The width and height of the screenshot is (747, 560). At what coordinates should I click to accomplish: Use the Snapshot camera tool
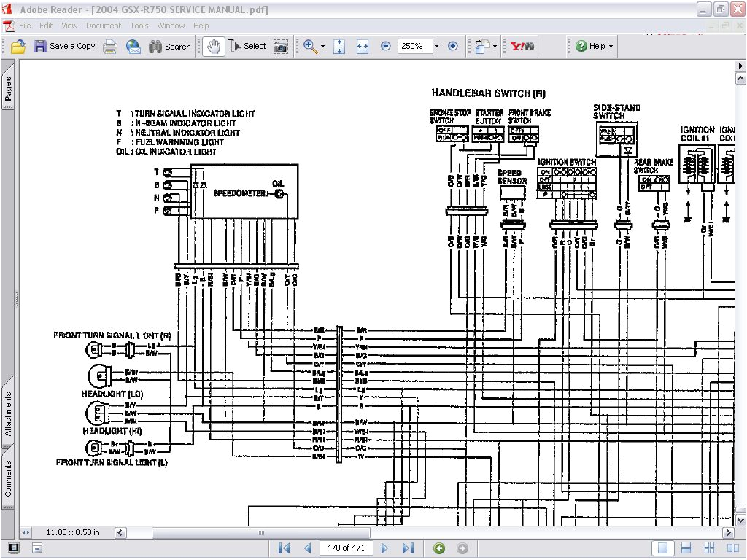point(279,46)
